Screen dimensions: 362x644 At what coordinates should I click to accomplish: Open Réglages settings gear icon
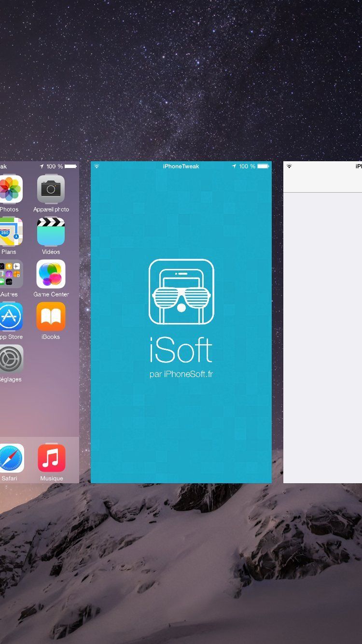pos(11,359)
